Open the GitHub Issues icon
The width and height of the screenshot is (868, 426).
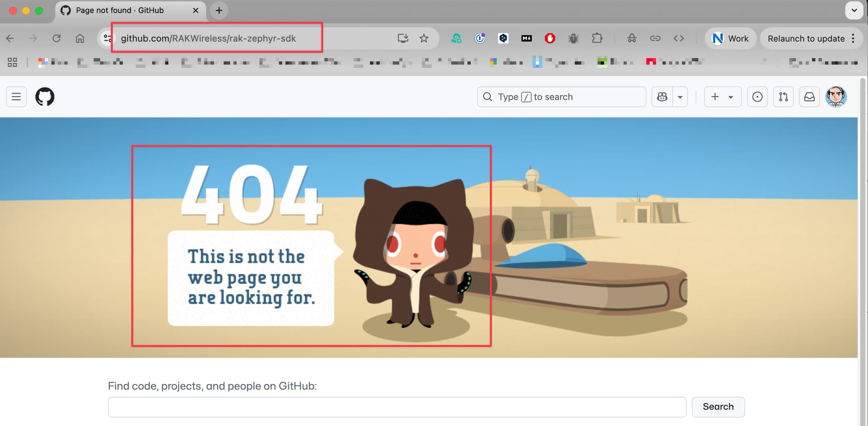(757, 97)
